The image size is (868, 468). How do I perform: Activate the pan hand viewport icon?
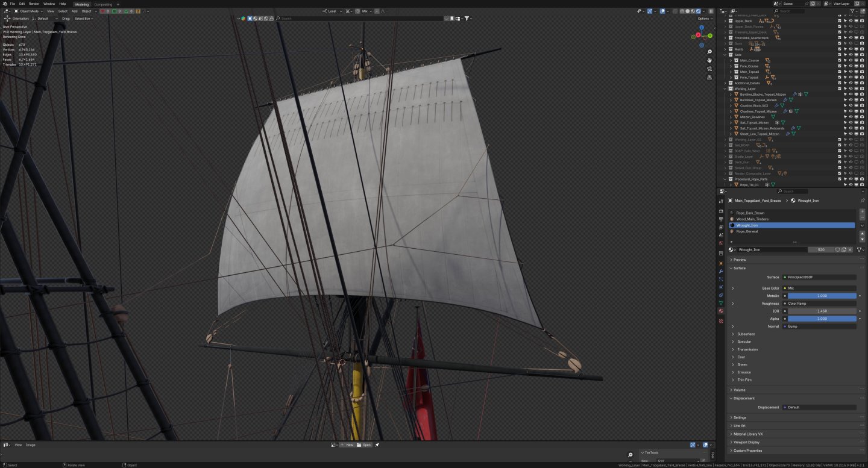(709, 61)
